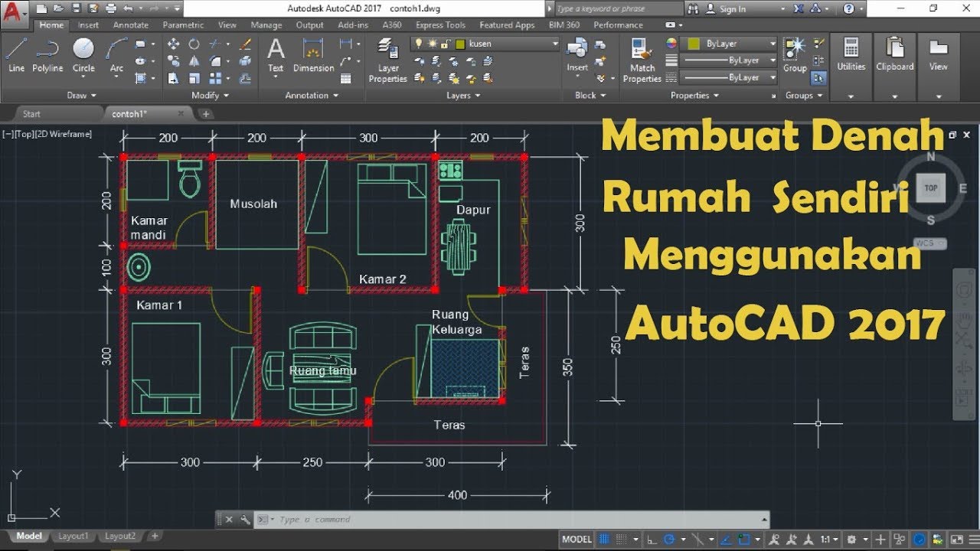Toggle ortho mode in status bar

tap(652, 540)
